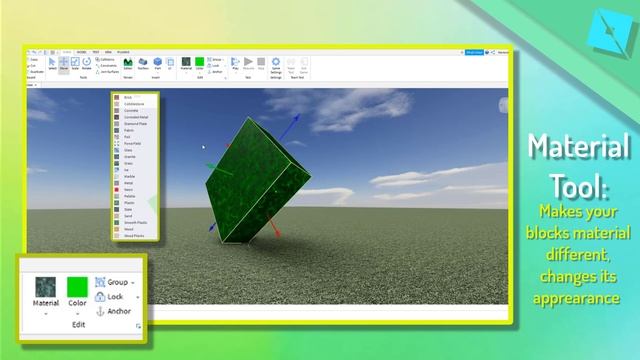The height and width of the screenshot is (360, 640).
Task: Apply Metal material
Action: pos(135,183)
